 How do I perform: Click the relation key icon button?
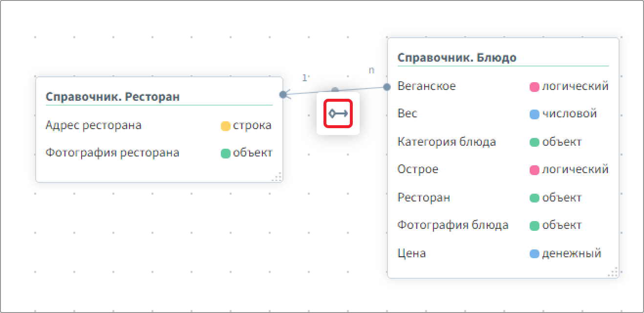click(338, 113)
